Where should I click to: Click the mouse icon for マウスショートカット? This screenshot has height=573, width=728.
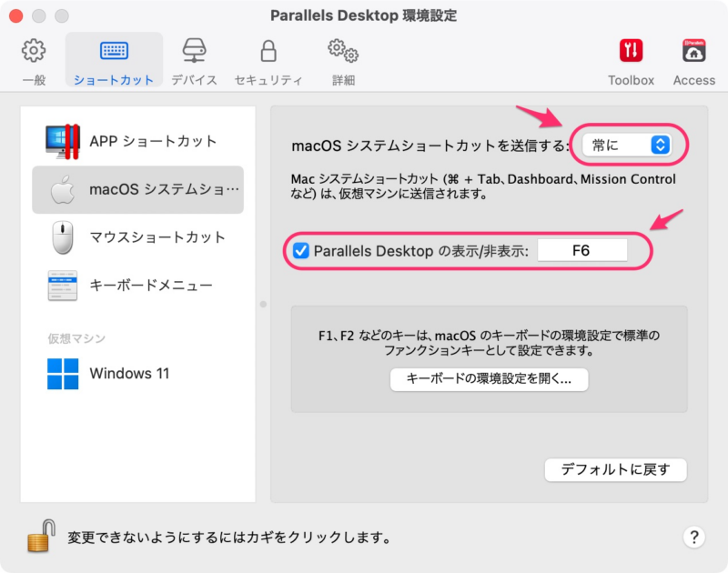(63, 237)
